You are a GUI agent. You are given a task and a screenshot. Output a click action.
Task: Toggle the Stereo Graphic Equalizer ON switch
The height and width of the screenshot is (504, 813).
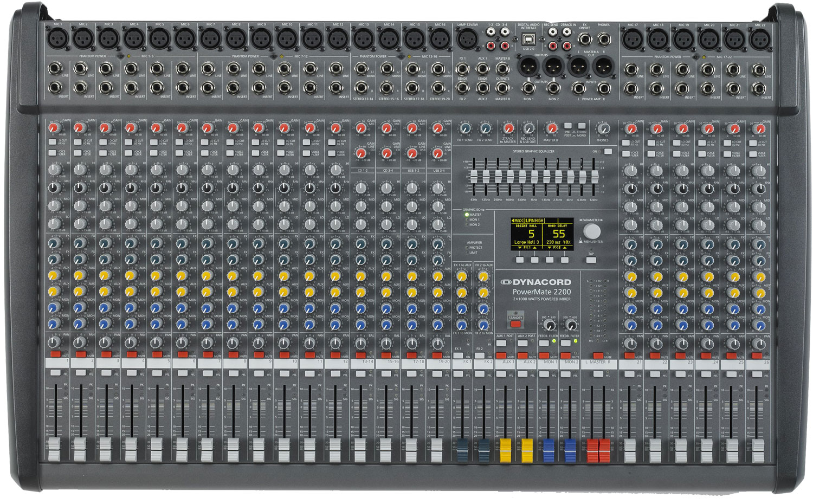608,152
